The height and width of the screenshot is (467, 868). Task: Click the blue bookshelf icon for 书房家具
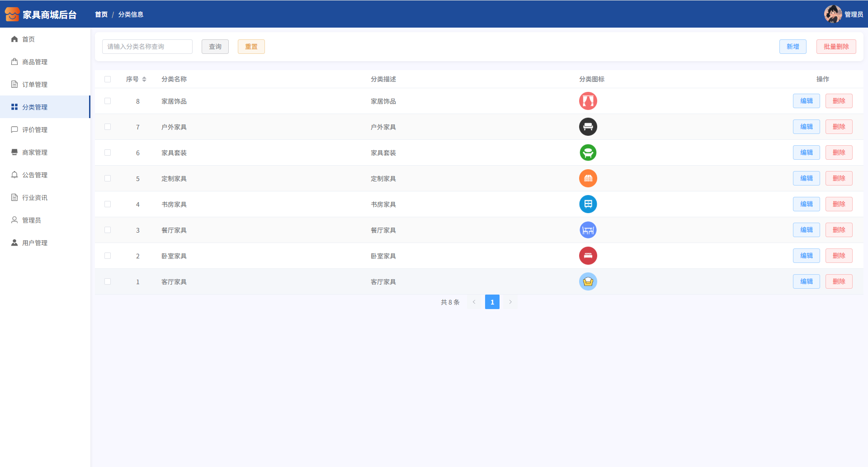click(588, 204)
